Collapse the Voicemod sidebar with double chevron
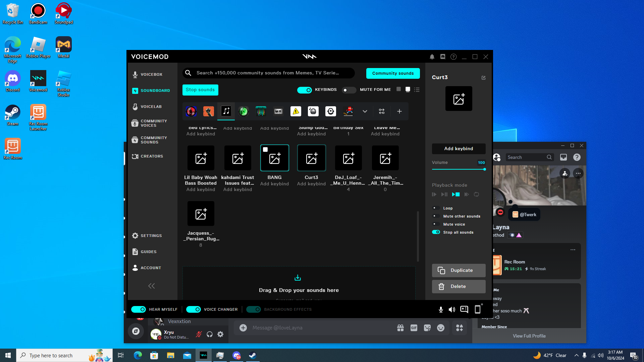Image resolution: width=644 pixels, height=362 pixels. tap(152, 286)
